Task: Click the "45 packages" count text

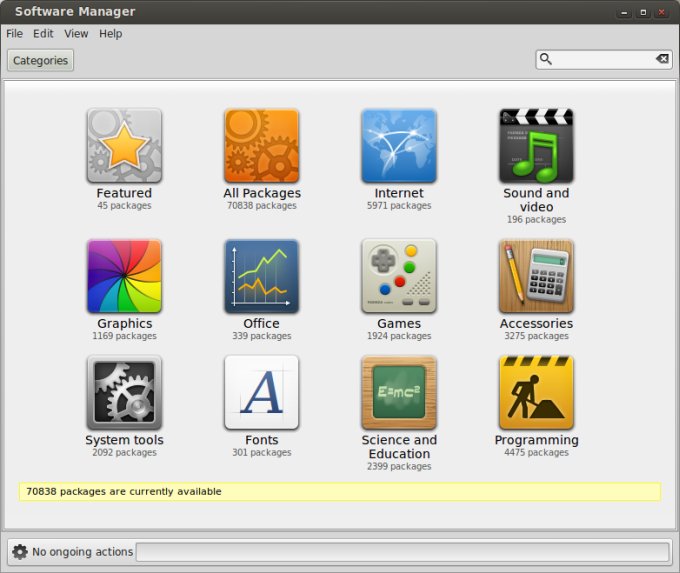Action: click(124, 206)
